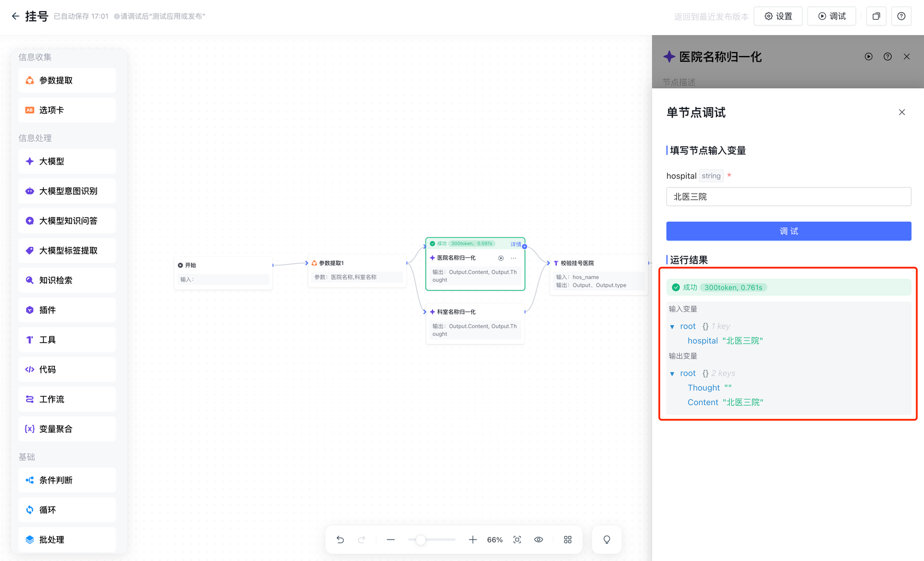
Task: Click the grid layout icon in toolbar
Action: coord(568,540)
